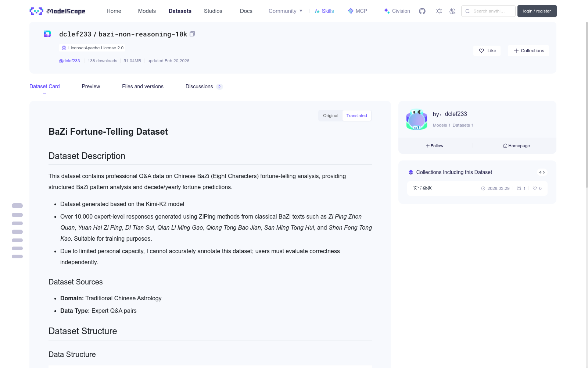The image size is (588, 368).
Task: Toggle the light/dark theme sun icon
Action: pos(439,11)
